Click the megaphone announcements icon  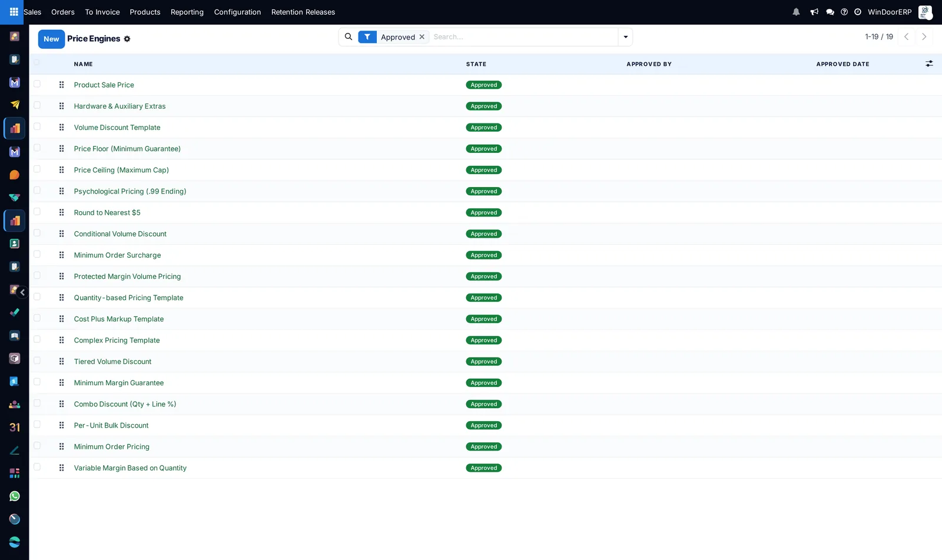point(814,12)
